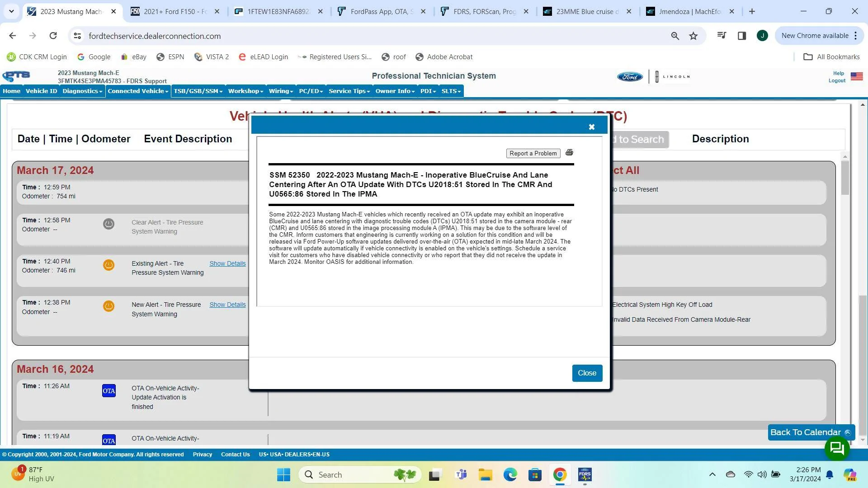Open the Service Tips dropdown
This screenshot has width=868, height=488.
349,91
